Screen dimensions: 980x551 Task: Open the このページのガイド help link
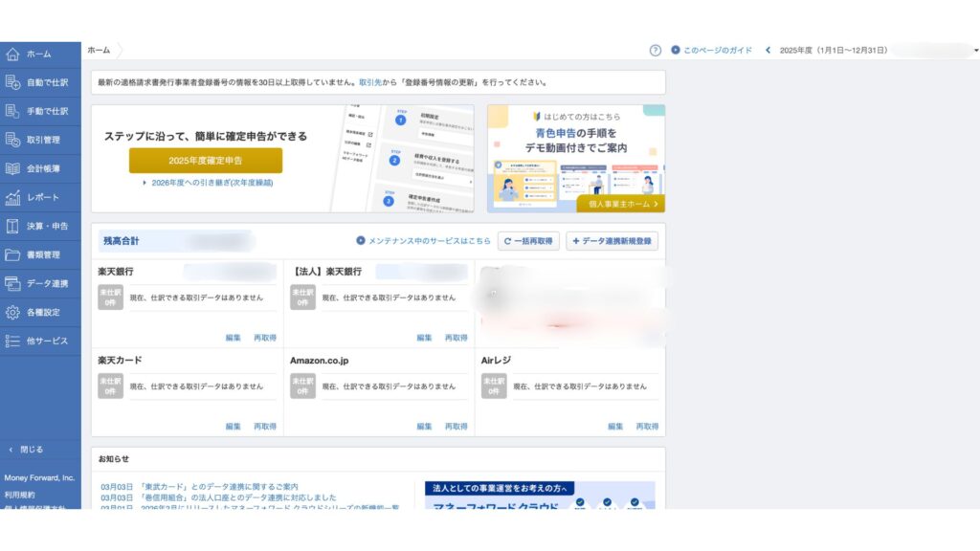click(717, 49)
